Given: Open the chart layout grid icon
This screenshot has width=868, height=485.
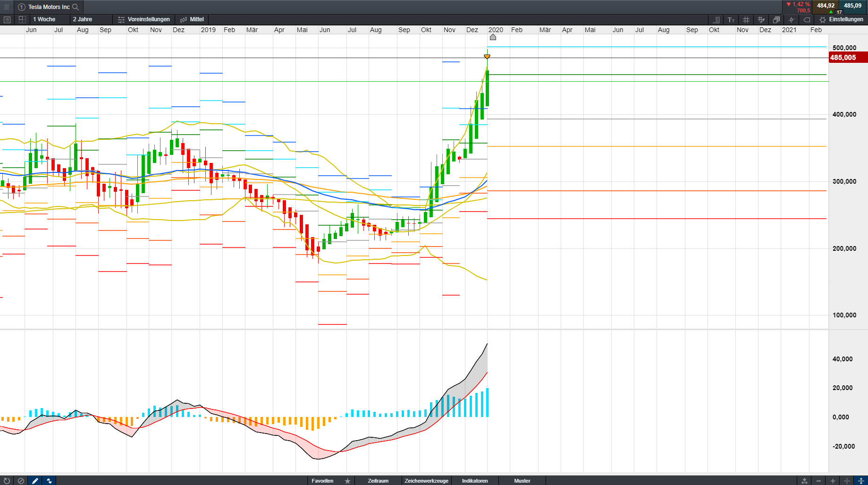Looking at the screenshot, I should [22, 19].
